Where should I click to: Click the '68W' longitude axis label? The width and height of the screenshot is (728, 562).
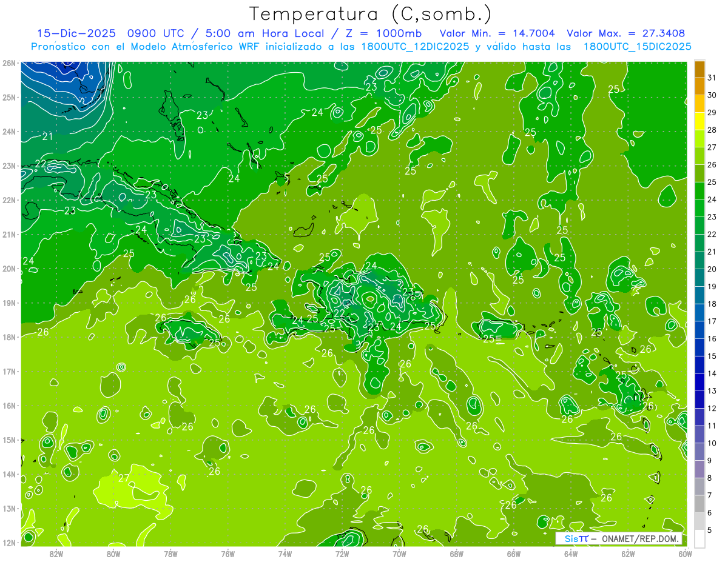[457, 554]
